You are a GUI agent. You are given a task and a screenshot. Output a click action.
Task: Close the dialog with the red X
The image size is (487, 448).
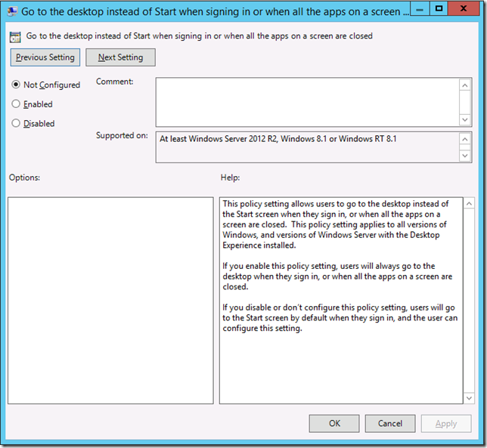464,8
